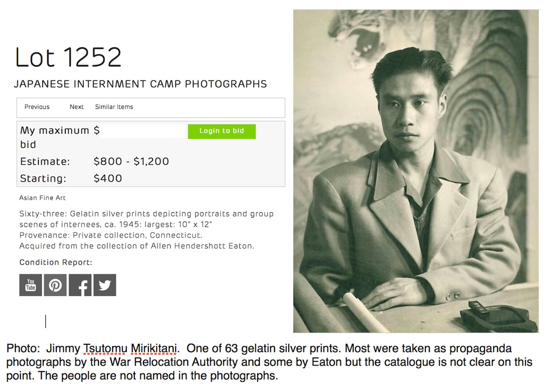Screen dimensions: 546x392
Task: Browse Similar Items
Action: point(113,107)
